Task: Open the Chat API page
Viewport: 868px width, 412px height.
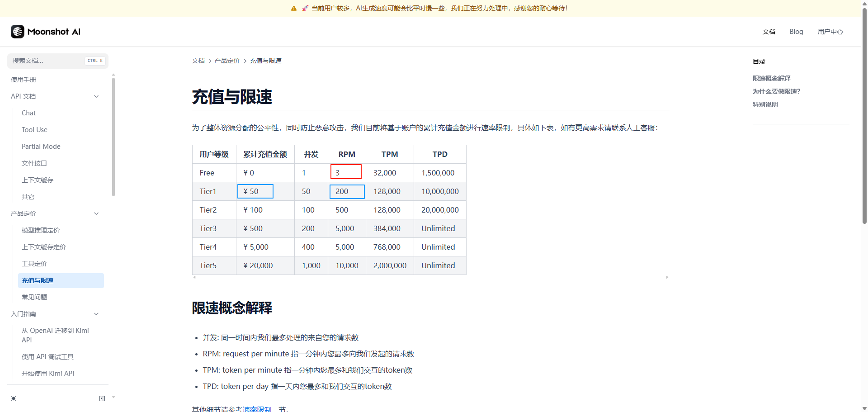Action: [28, 113]
